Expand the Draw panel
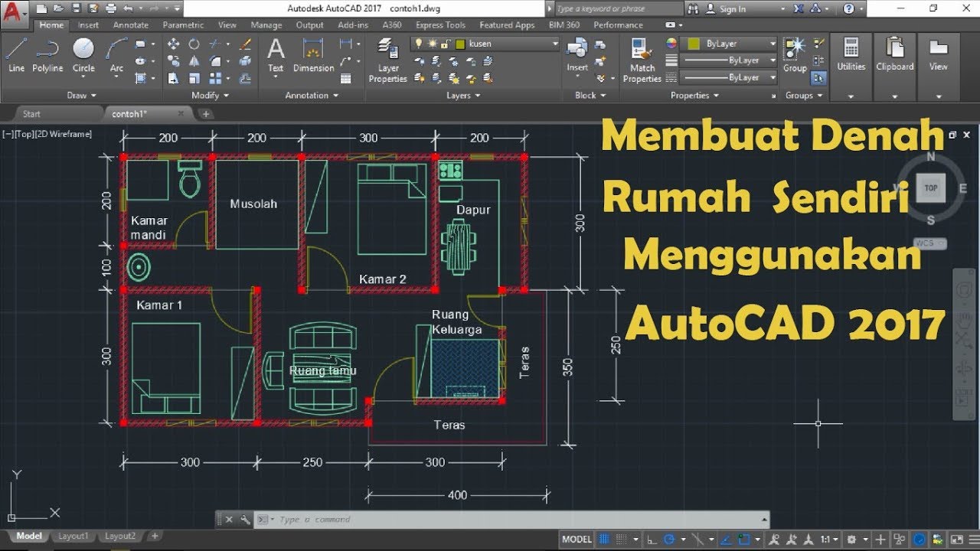This screenshot has width=980, height=551. [x=82, y=96]
